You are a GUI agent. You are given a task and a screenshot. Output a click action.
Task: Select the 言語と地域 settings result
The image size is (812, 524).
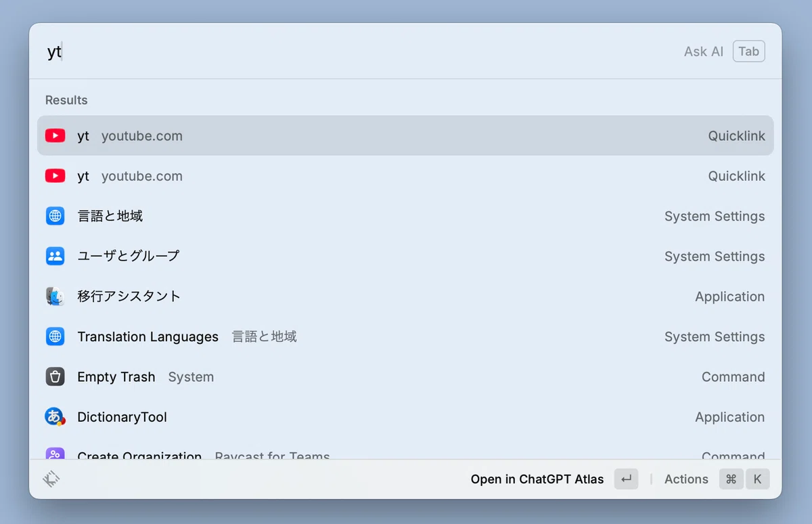405,216
